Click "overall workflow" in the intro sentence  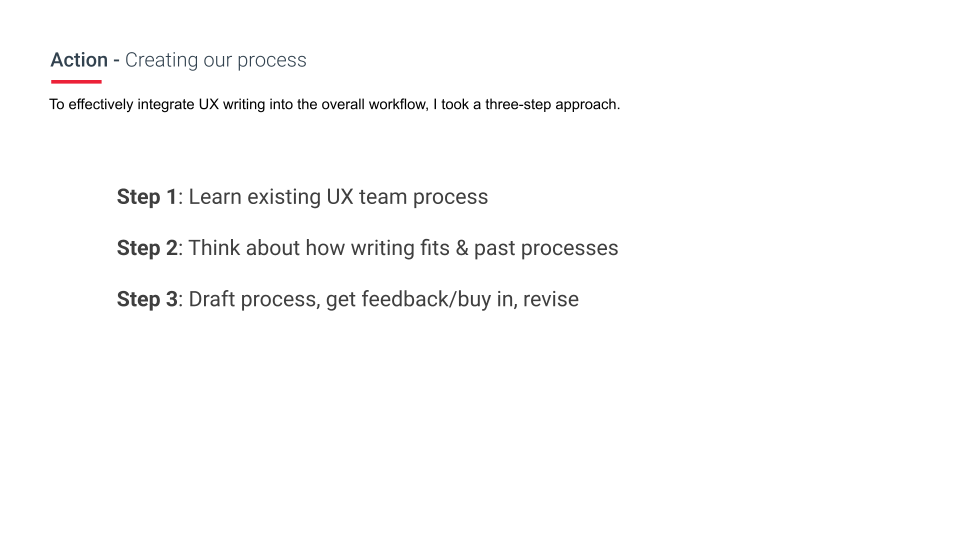tap(374, 104)
